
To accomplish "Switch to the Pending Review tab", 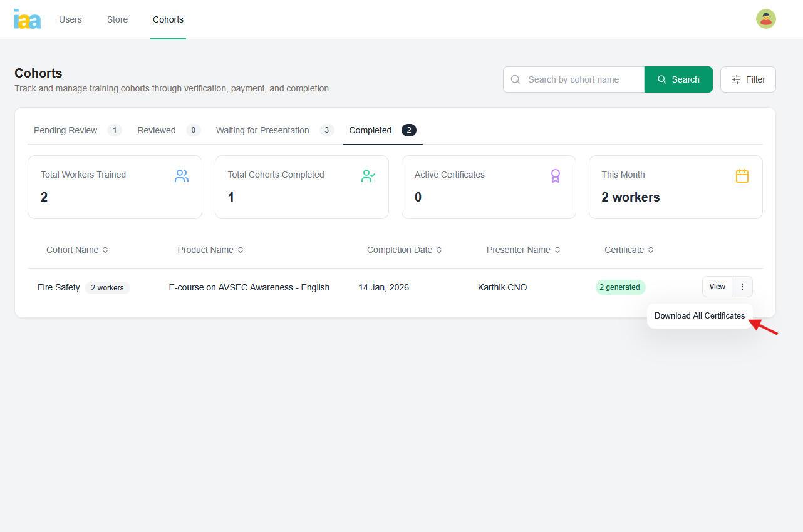I will click(x=66, y=130).
